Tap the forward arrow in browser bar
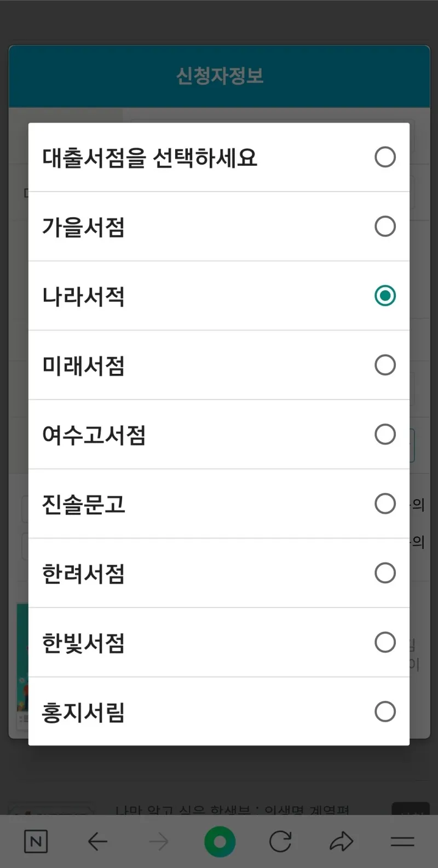 coord(159,841)
